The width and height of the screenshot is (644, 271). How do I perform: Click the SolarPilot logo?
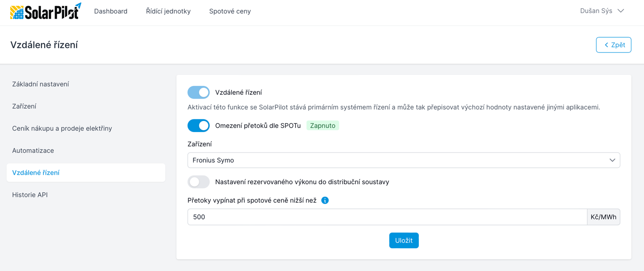[x=46, y=12]
